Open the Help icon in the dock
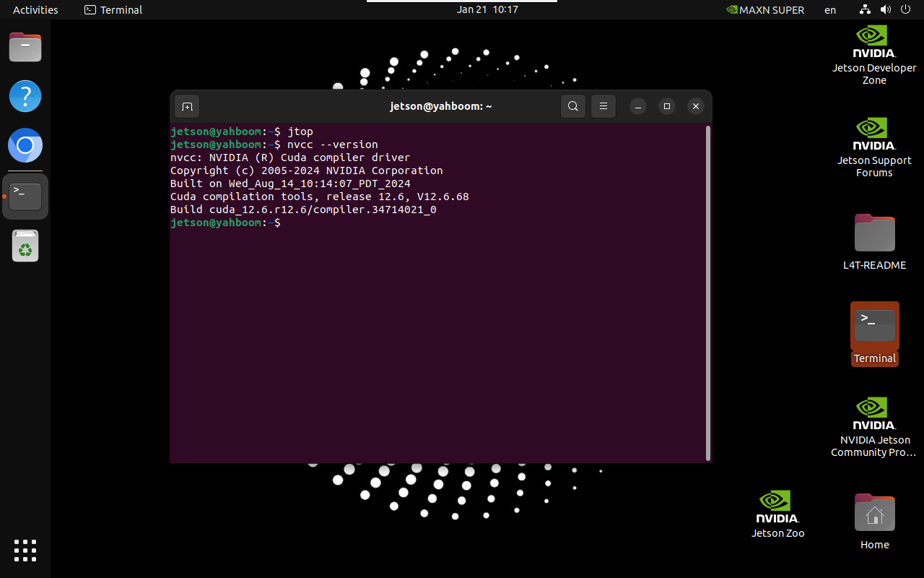 pos(25,96)
